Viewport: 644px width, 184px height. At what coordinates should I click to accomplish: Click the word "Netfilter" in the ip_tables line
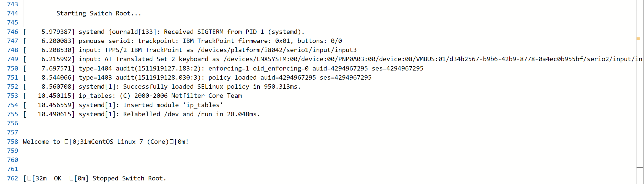coord(188,96)
